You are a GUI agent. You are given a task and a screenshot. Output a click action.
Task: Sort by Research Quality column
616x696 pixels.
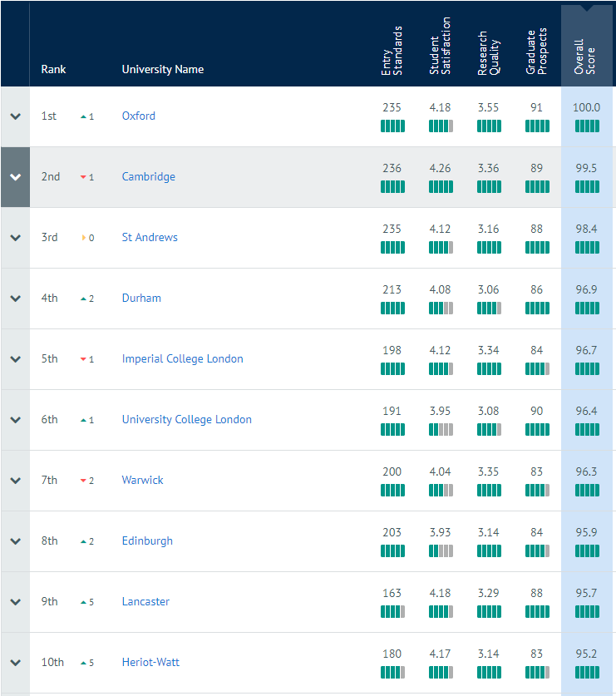pyautogui.click(x=488, y=53)
